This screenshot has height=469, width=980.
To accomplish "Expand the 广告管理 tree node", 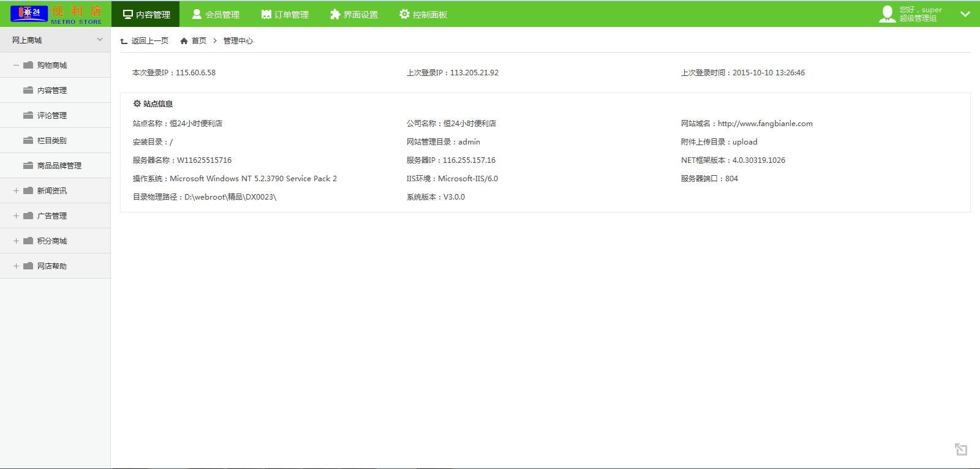I will tap(16, 216).
